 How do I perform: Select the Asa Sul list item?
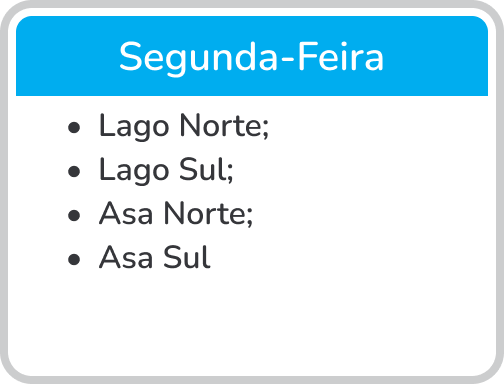(x=155, y=257)
